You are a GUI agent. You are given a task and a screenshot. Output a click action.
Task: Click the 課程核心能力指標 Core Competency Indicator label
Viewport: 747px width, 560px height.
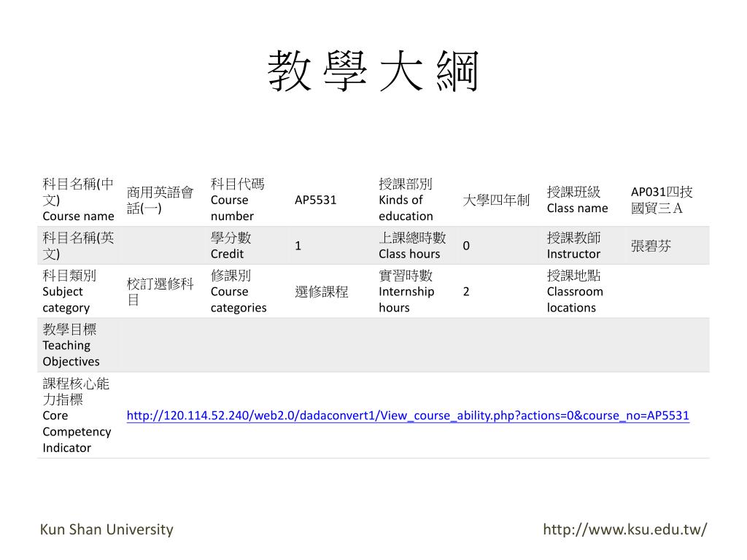click(77, 415)
